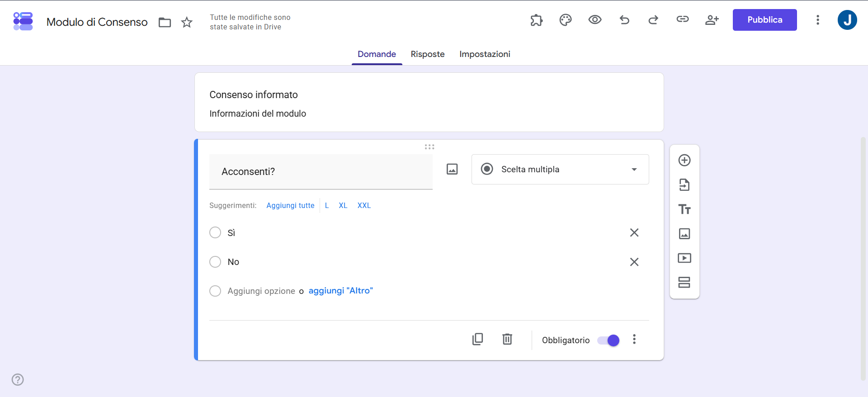Click the aggiungi "Altro" link
Screen dimensions: 868x397
pos(341,291)
